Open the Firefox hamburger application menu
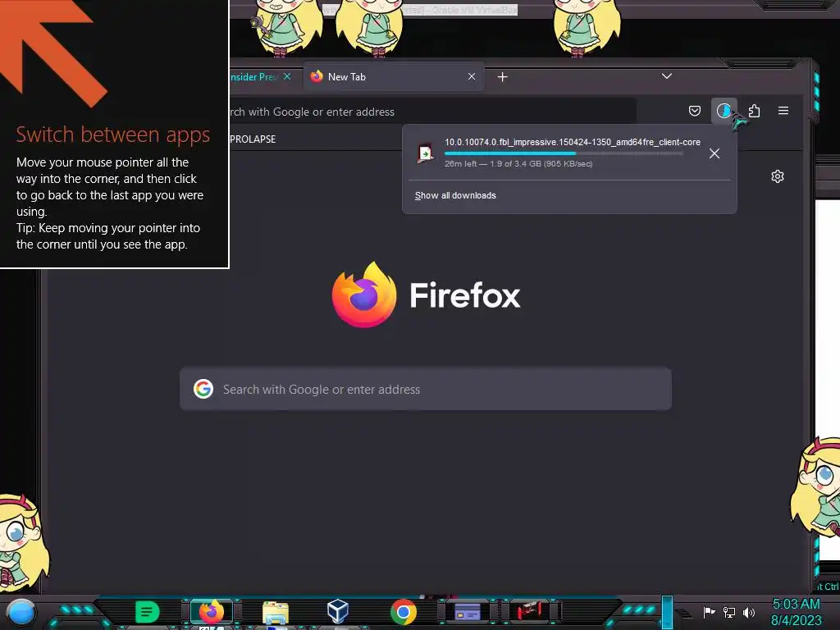The height and width of the screenshot is (630, 840). pyautogui.click(x=783, y=111)
